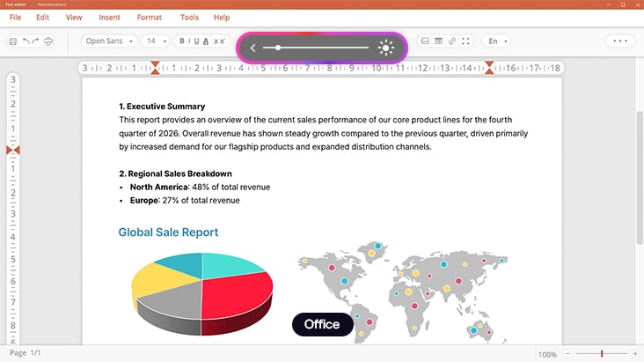The height and width of the screenshot is (362, 644).
Task: Click the three-dots more options button
Action: pos(620,41)
